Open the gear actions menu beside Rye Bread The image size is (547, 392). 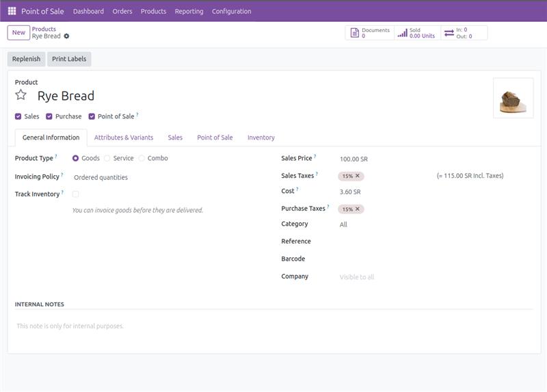tap(67, 36)
